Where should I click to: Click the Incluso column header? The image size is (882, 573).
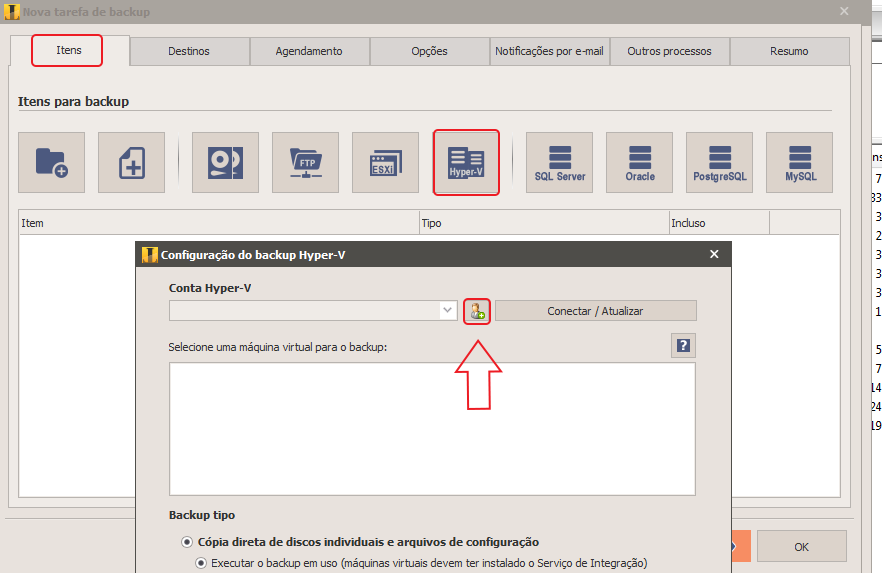coord(719,223)
